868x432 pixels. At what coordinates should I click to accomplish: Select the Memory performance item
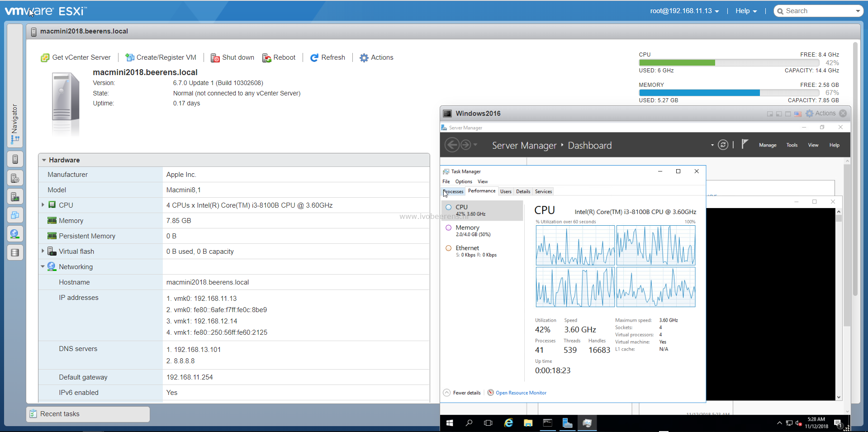click(x=482, y=231)
